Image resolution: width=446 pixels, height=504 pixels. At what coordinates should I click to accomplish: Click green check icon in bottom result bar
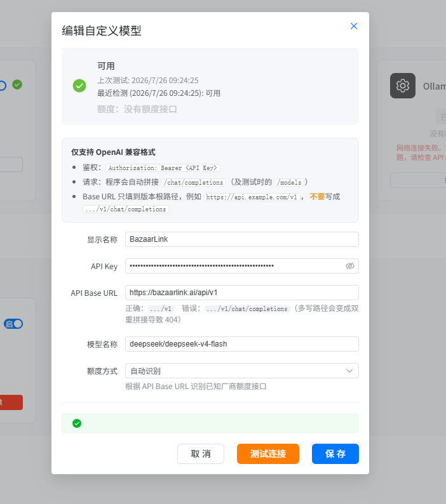tap(77, 423)
